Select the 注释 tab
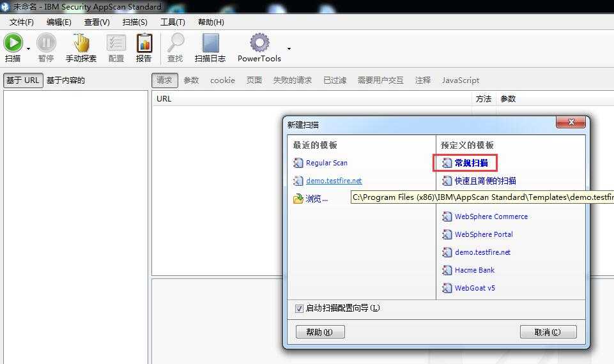Image resolution: width=614 pixels, height=364 pixels. coord(423,80)
